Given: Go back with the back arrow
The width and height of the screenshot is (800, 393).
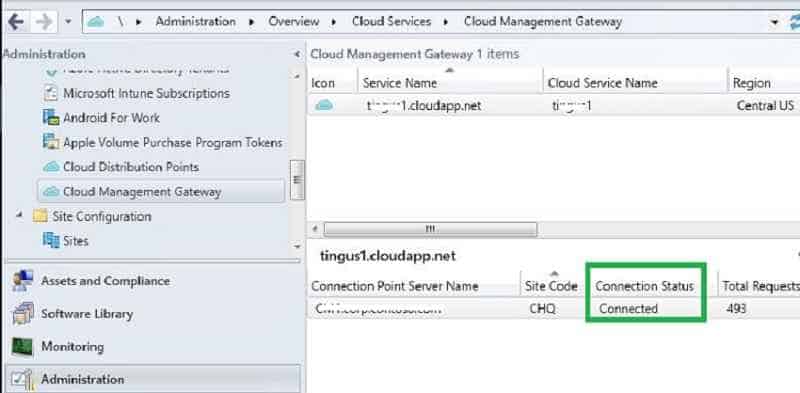Looking at the screenshot, I should pos(16,22).
